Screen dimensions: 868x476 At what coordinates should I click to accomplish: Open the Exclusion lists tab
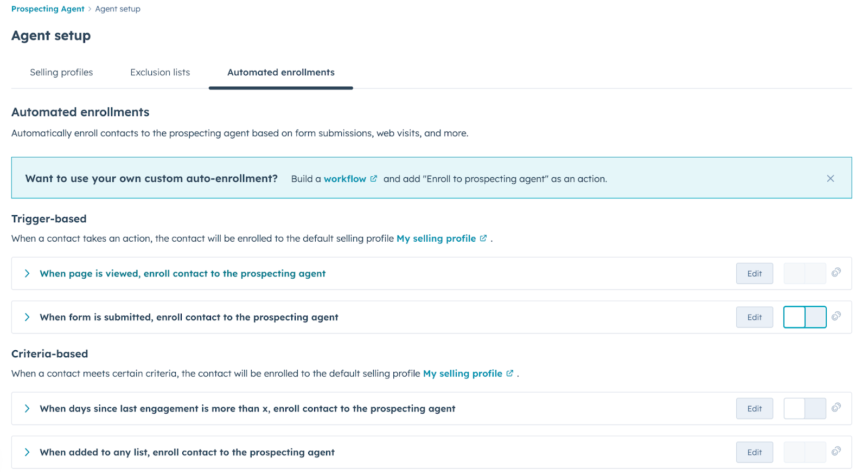(x=160, y=72)
